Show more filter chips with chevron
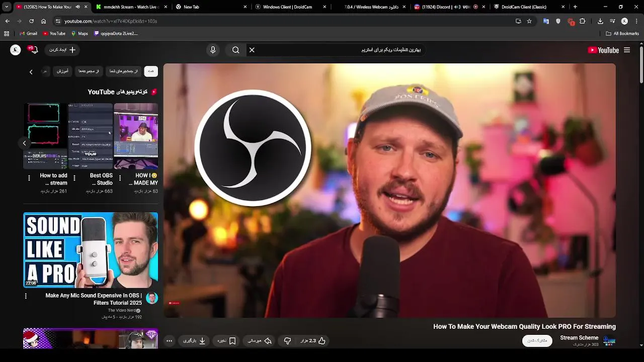 pos(31,72)
